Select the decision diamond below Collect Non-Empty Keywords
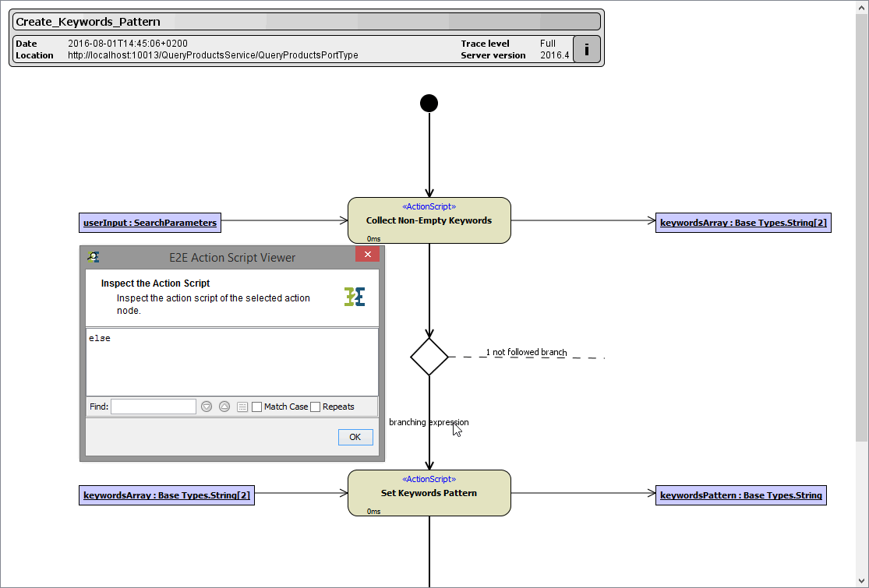The height and width of the screenshot is (588, 869). [x=429, y=356]
